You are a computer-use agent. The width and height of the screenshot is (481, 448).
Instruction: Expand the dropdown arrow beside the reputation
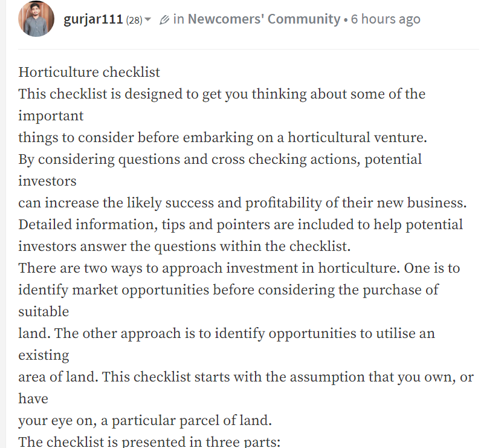[x=147, y=19]
